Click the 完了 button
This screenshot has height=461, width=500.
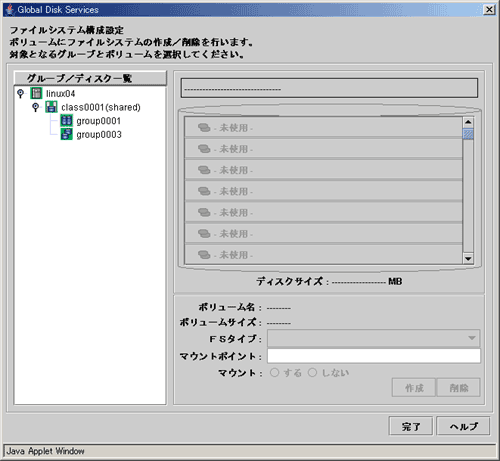click(411, 426)
